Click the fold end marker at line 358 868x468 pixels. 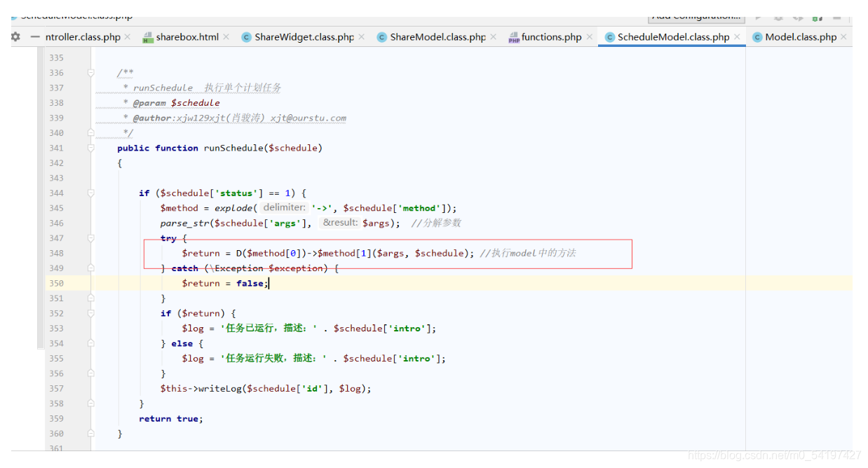pos(91,404)
